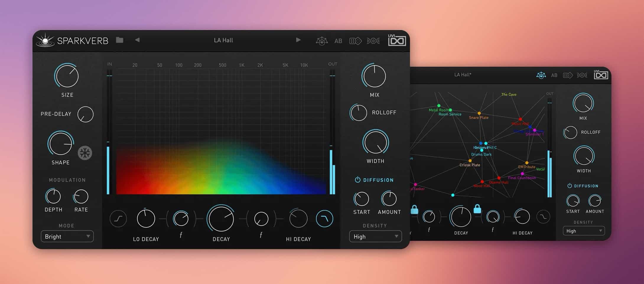The width and height of the screenshot is (644, 284).
Task: Open Preset Voyager in main SparkVerb window
Action: coord(322,41)
